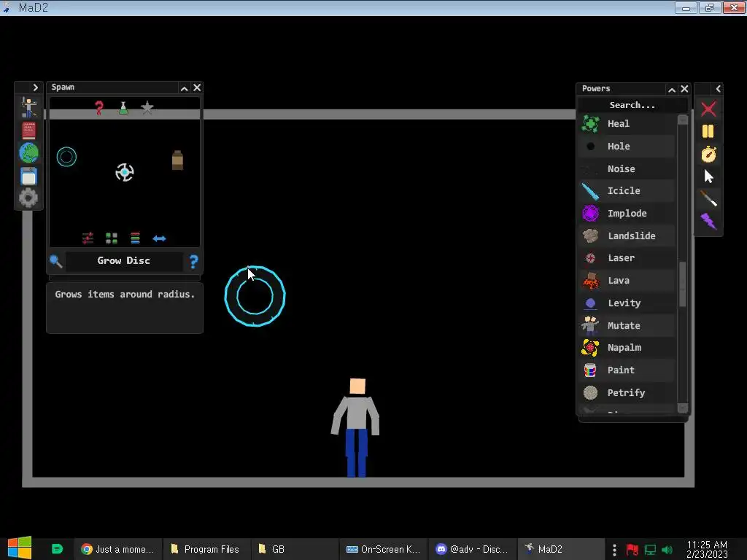The image size is (747, 560).
Task: Click the floppy disk save icon
Action: [28, 176]
